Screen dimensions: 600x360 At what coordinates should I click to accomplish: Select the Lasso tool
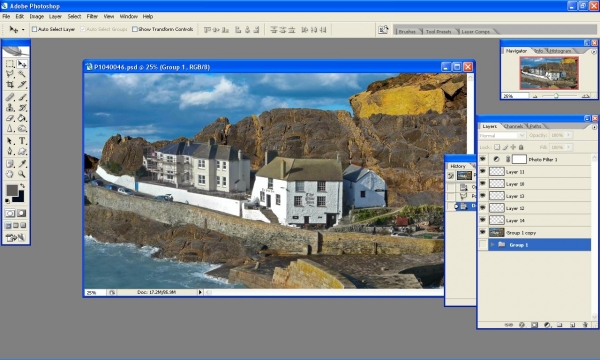(x=10, y=74)
